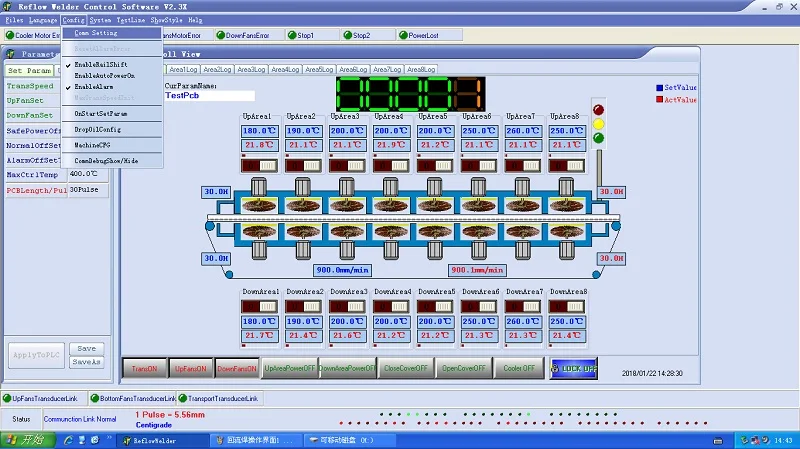Click the blue SetValue legend square
This screenshot has height=449, width=800.
coord(659,87)
